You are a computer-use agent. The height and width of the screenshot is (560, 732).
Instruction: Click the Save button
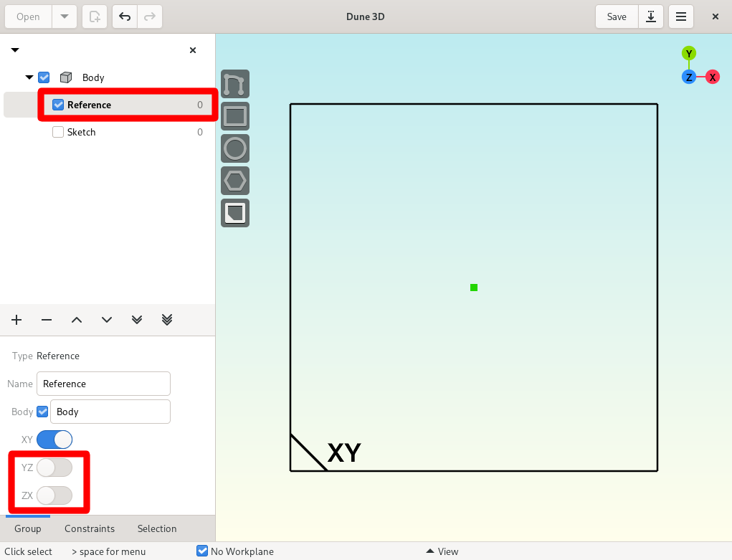coord(617,16)
